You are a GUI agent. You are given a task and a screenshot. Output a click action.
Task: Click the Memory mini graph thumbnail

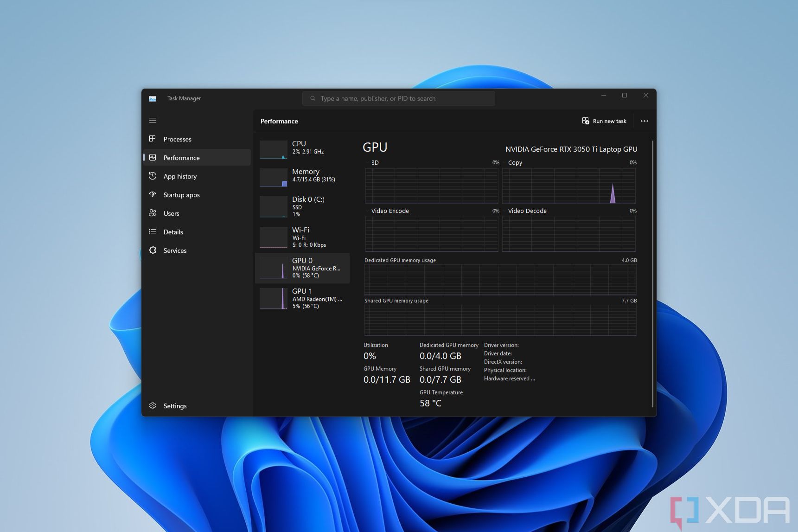pyautogui.click(x=274, y=178)
